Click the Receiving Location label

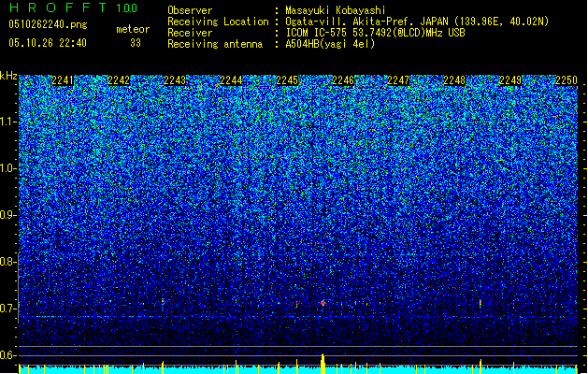(218, 22)
